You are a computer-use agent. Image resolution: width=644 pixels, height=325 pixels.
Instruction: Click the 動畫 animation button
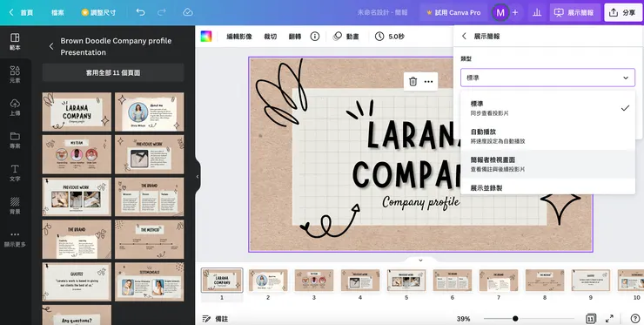coord(345,37)
